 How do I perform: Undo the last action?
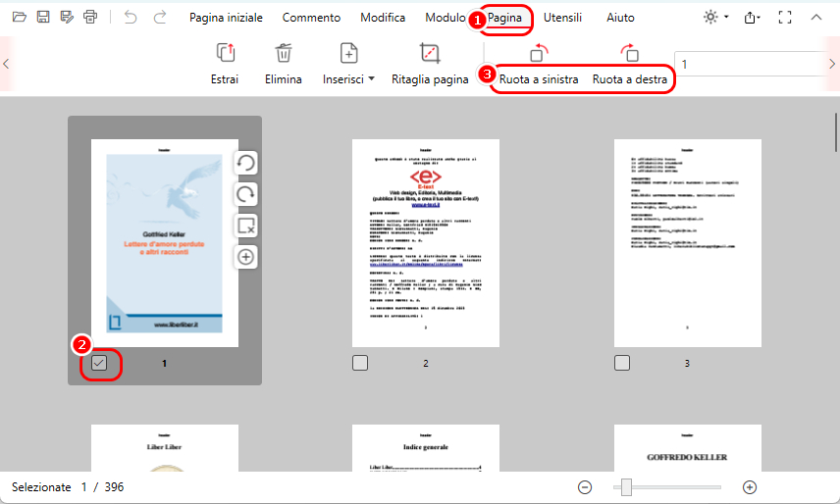pyautogui.click(x=131, y=17)
